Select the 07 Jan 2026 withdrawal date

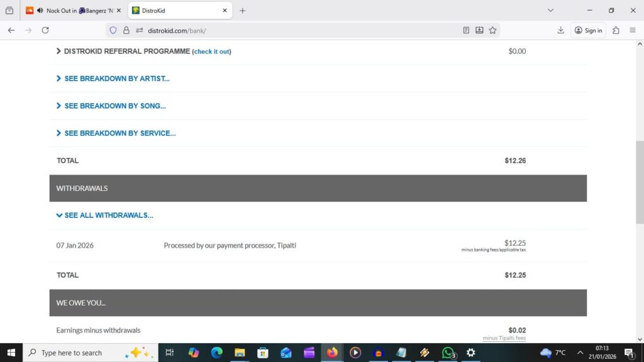point(75,246)
